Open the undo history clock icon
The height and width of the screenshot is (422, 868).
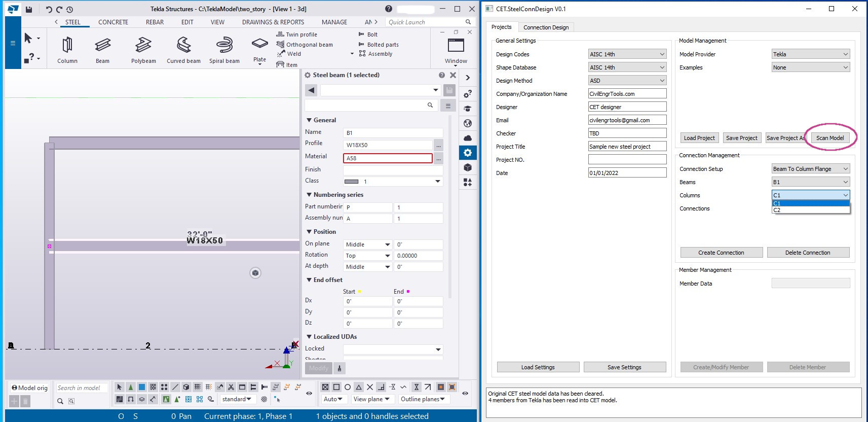[x=70, y=9]
